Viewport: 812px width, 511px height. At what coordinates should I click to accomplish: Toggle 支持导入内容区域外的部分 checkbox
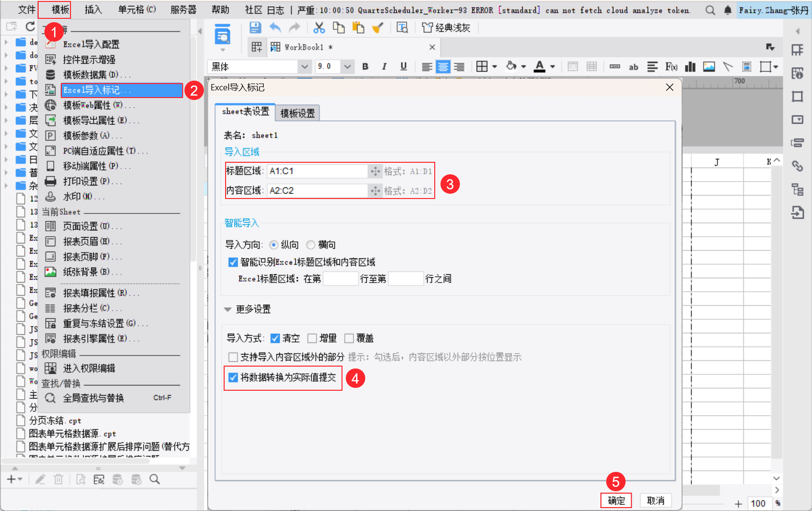(233, 357)
